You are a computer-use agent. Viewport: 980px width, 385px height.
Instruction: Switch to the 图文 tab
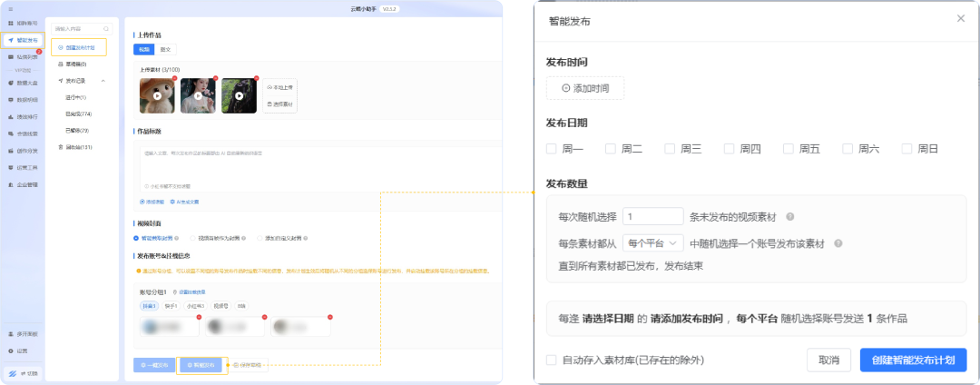pos(166,49)
